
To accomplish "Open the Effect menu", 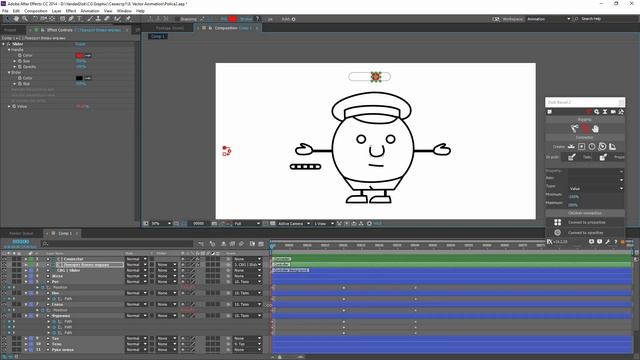I will point(71,11).
